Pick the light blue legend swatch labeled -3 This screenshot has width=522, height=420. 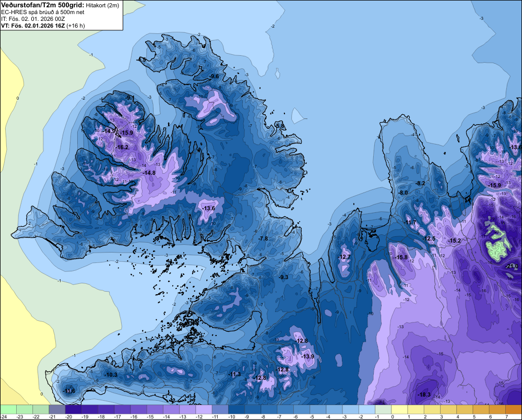[x=351, y=409]
